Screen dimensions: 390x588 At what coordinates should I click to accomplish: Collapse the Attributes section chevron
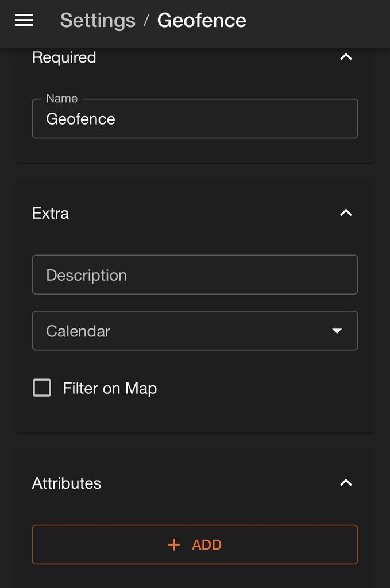pos(346,483)
